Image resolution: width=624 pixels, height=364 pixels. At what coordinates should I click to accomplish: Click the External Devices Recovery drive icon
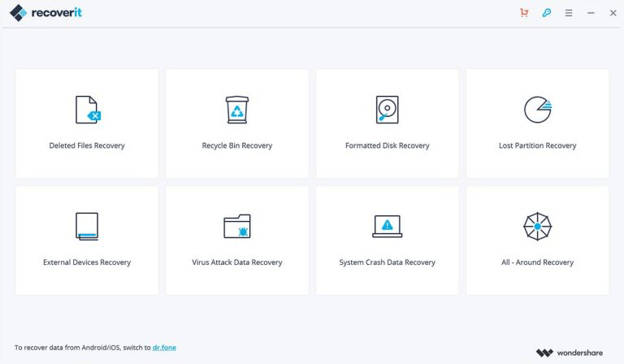point(87,227)
